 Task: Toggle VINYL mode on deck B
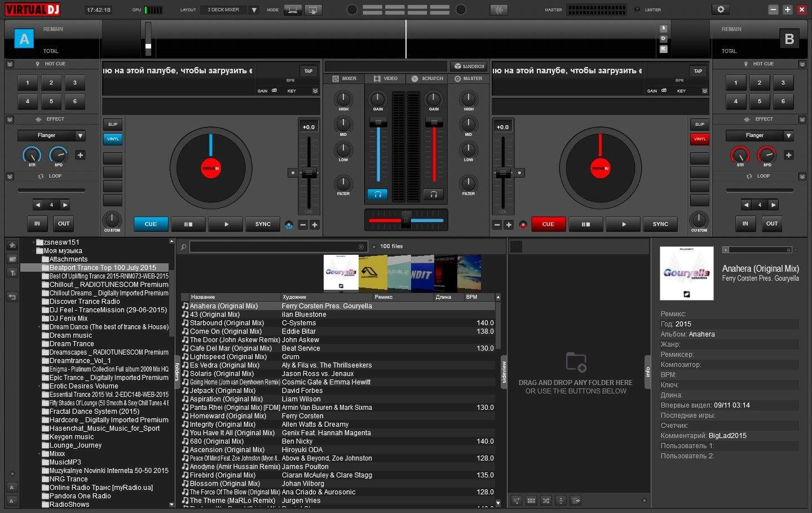coord(700,139)
